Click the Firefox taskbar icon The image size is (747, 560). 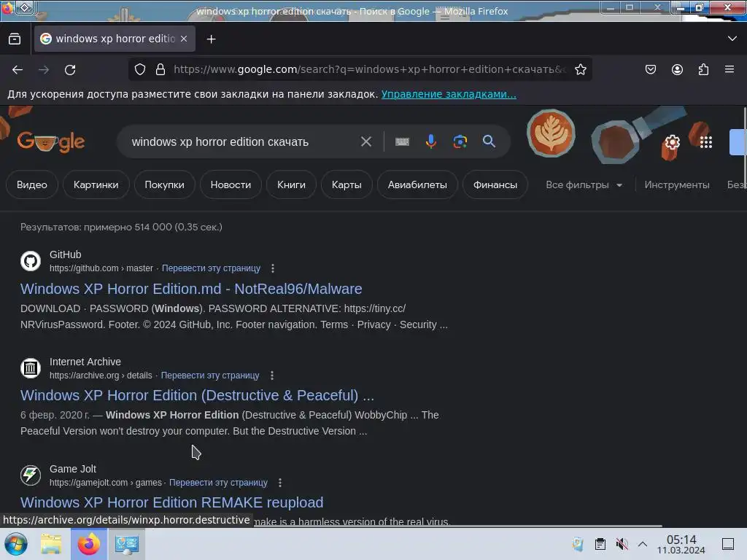tap(88, 544)
